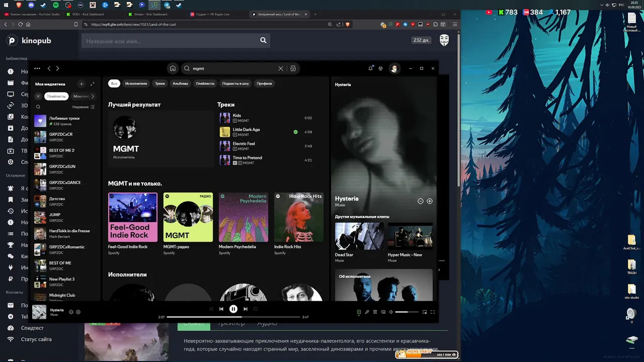The image size is (644, 362).
Task: Clear the mgmt search query
Action: (281, 68)
